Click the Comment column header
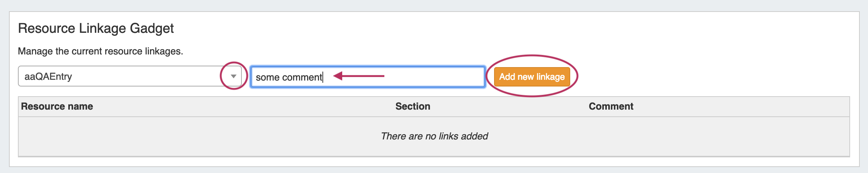Viewport: 868px width, 173px height. point(611,106)
